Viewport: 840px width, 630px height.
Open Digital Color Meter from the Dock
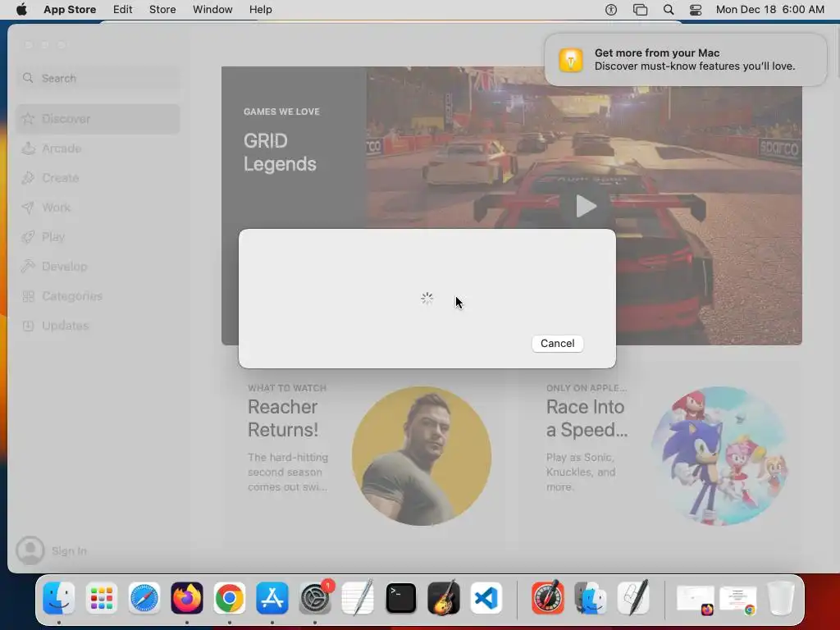point(547,598)
